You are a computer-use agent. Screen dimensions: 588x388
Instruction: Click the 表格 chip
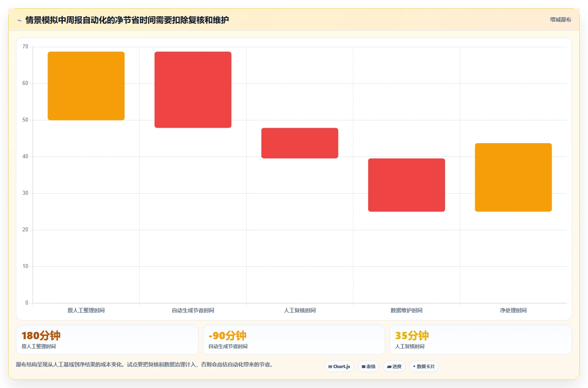pyautogui.click(x=369, y=366)
